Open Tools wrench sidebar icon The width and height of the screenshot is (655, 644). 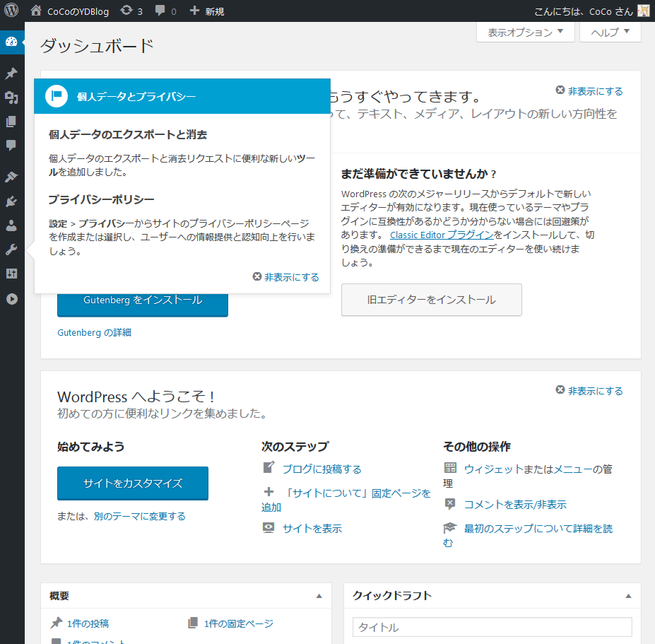coord(12,250)
